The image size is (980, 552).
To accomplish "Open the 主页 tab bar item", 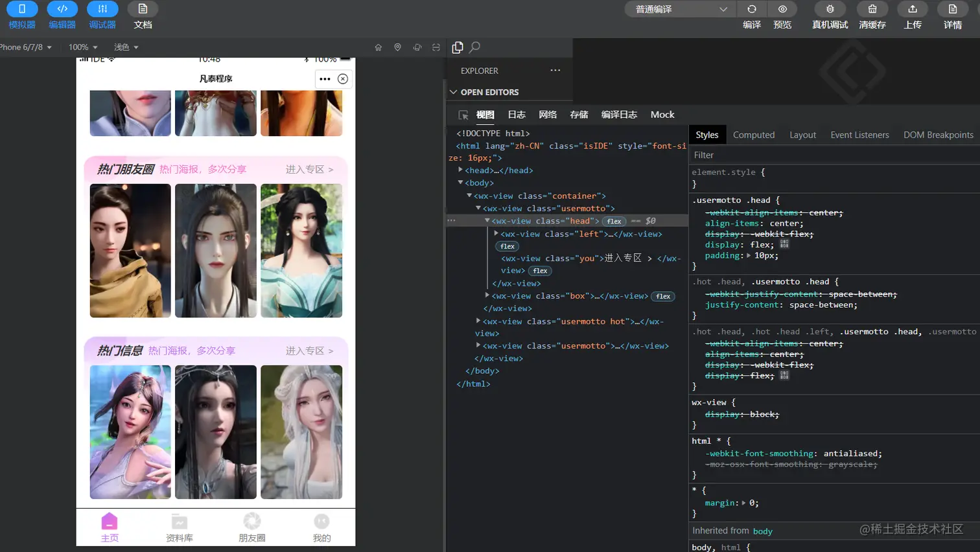I will [x=110, y=527].
